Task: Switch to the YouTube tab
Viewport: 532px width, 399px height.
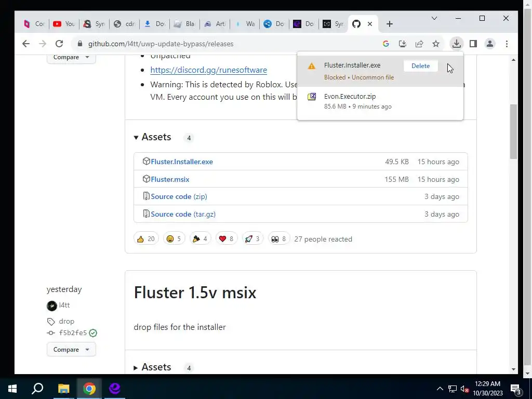Action: 64,24
